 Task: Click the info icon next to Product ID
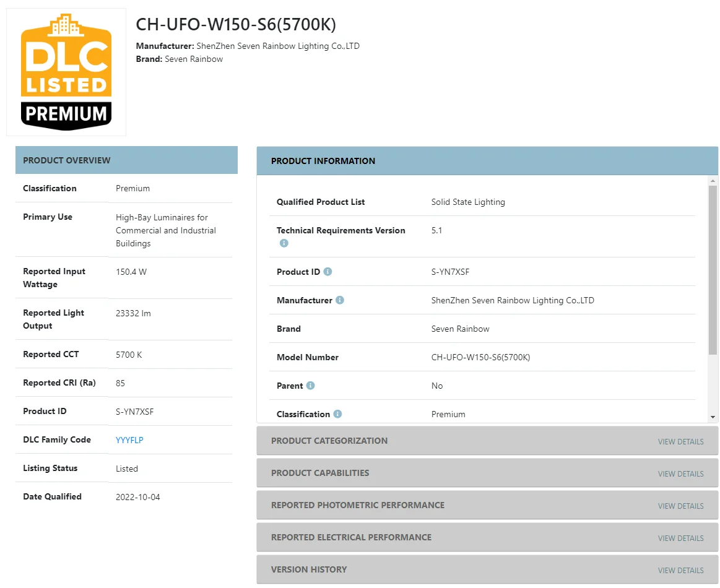[328, 272]
